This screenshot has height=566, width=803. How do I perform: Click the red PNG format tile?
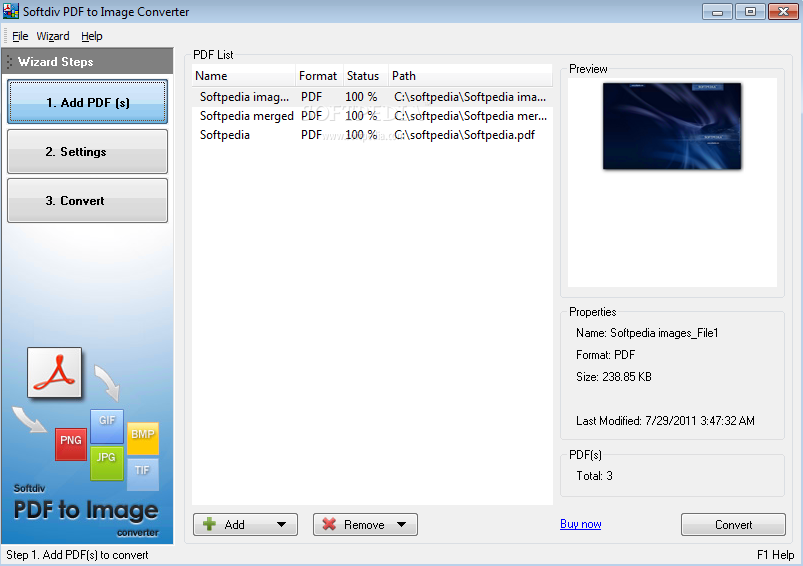pyautogui.click(x=71, y=444)
